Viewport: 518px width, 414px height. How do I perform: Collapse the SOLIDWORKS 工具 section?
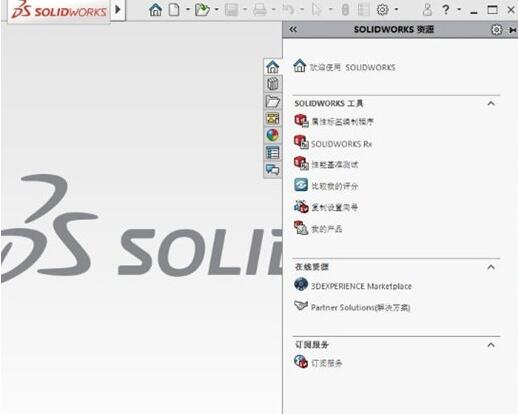point(491,103)
